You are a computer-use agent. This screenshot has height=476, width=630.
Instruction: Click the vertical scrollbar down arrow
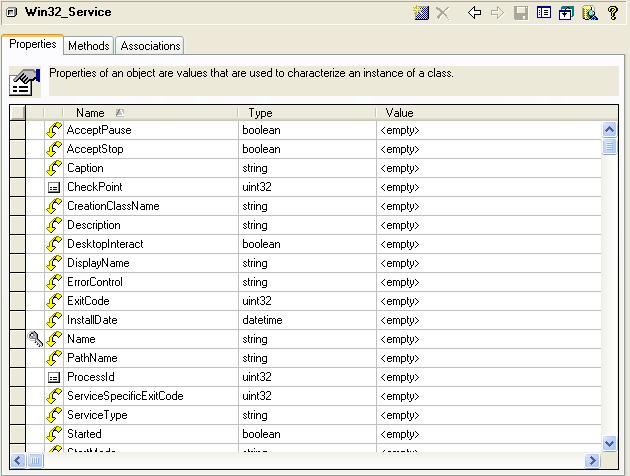click(x=610, y=443)
